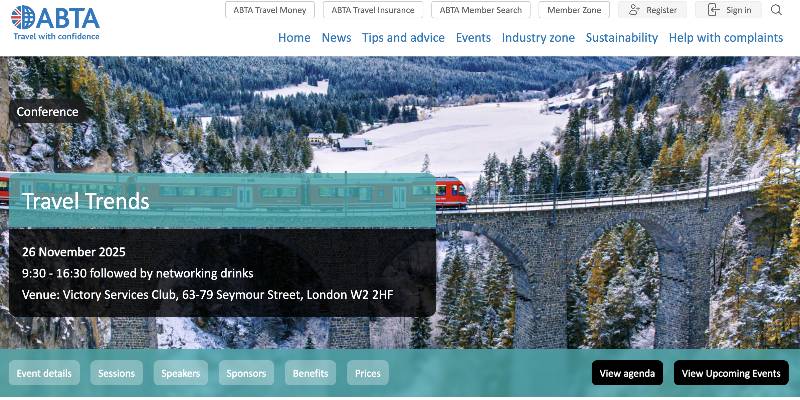The width and height of the screenshot is (800, 400).
Task: Jump to Event details section
Action: tap(44, 373)
